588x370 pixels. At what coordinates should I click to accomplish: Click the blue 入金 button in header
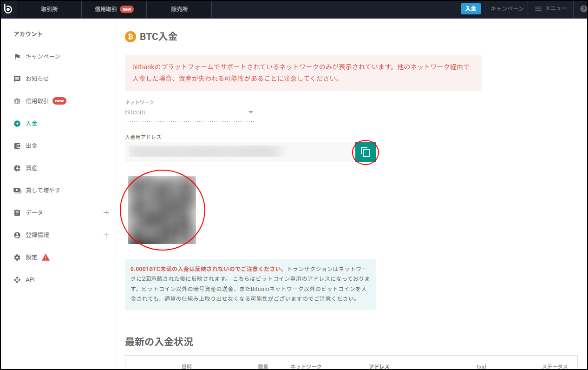(x=470, y=9)
